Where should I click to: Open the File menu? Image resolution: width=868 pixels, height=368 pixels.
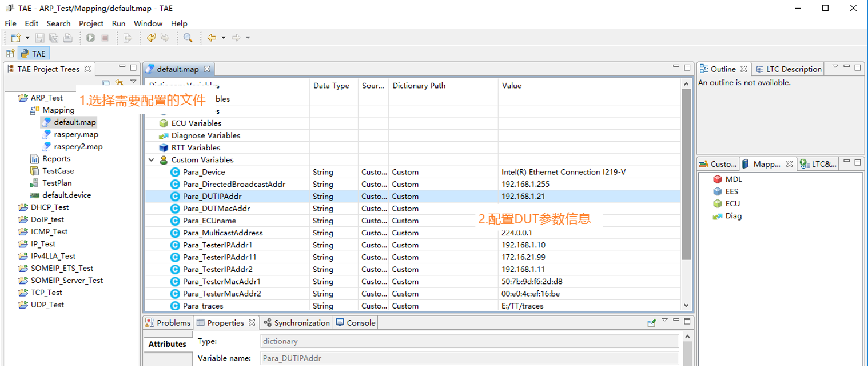coord(10,23)
